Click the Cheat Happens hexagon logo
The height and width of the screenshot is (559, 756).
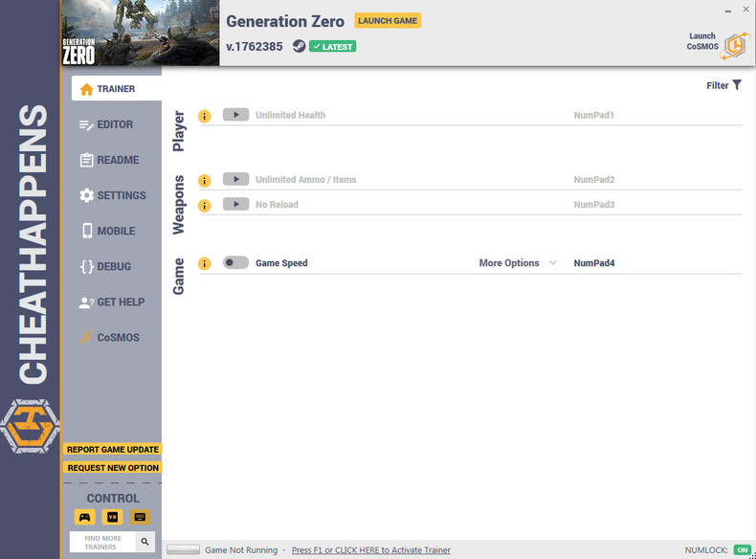click(31, 426)
